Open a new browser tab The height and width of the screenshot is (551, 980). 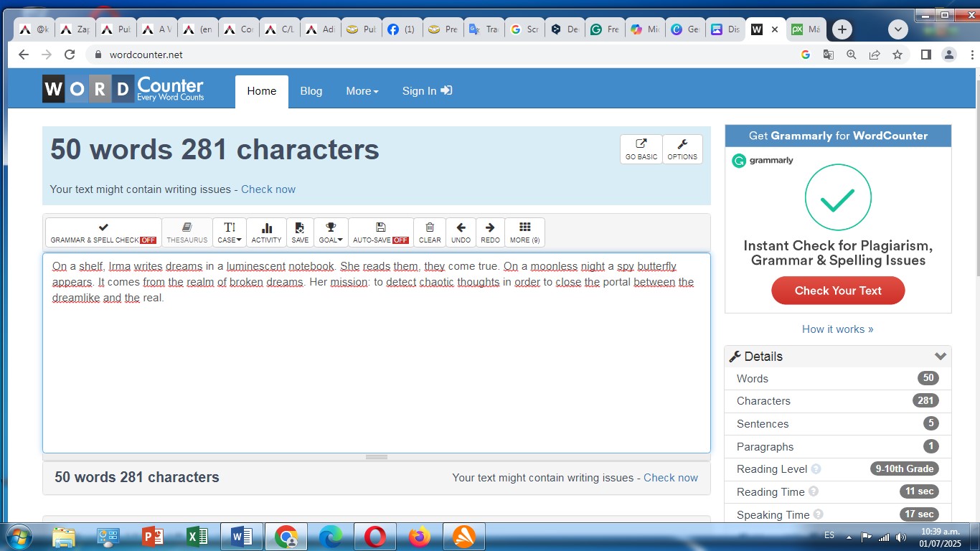[842, 29]
